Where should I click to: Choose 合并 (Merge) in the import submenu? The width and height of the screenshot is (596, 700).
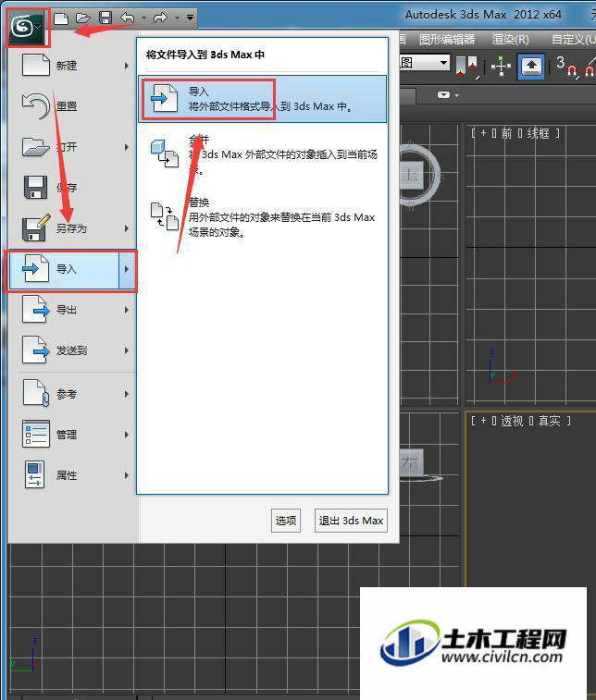click(x=262, y=154)
